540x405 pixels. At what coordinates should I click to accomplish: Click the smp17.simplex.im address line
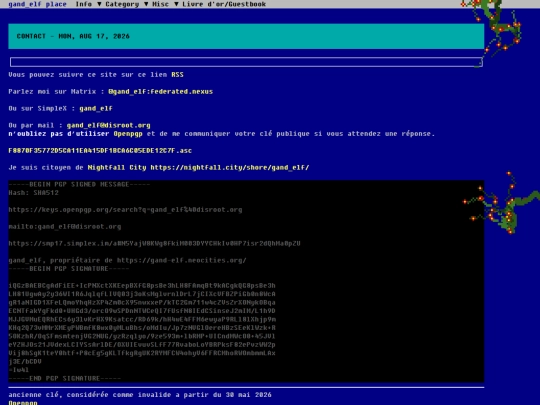coord(154,243)
